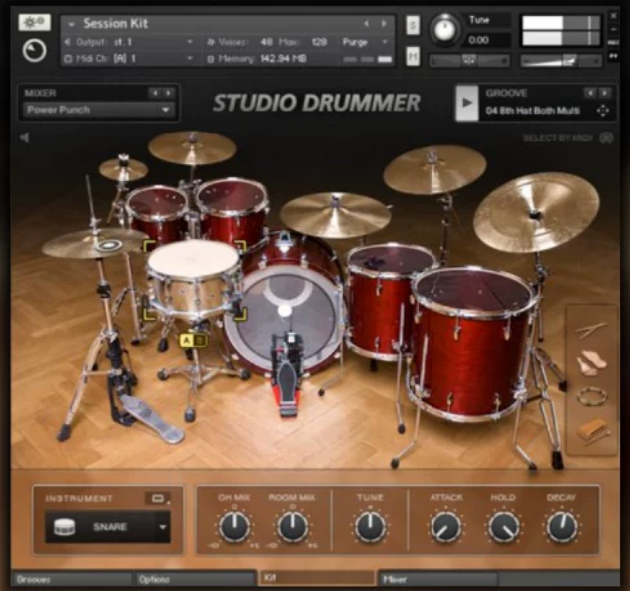Load the previous instrument in the Session Kit header
Image resolution: width=630 pixels, height=591 pixels.
coord(366,24)
